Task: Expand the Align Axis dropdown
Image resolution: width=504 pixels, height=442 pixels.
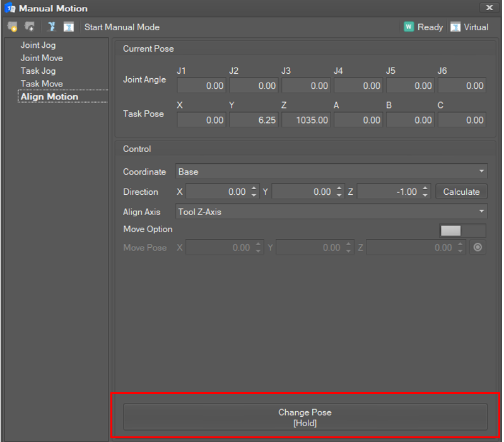Action: [331, 212]
